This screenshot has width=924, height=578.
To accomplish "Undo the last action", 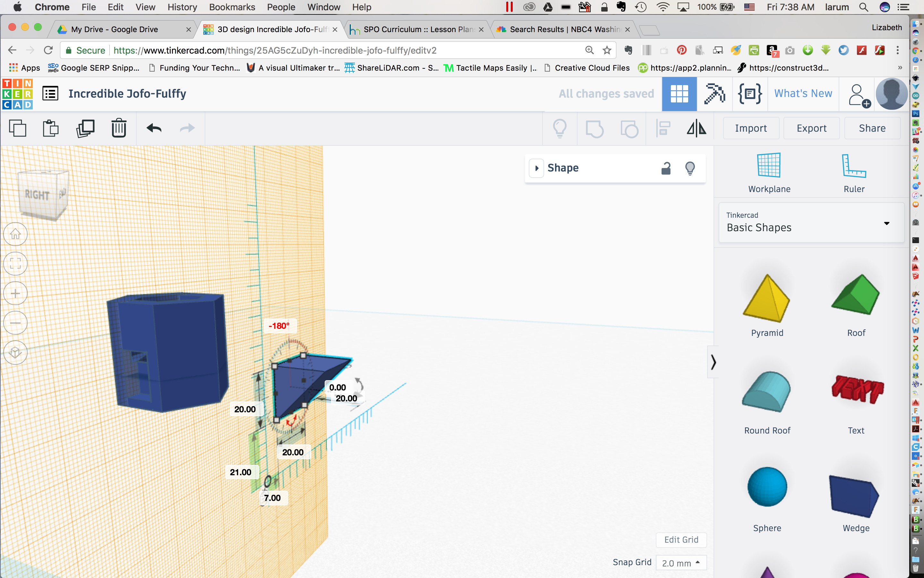I will point(154,128).
